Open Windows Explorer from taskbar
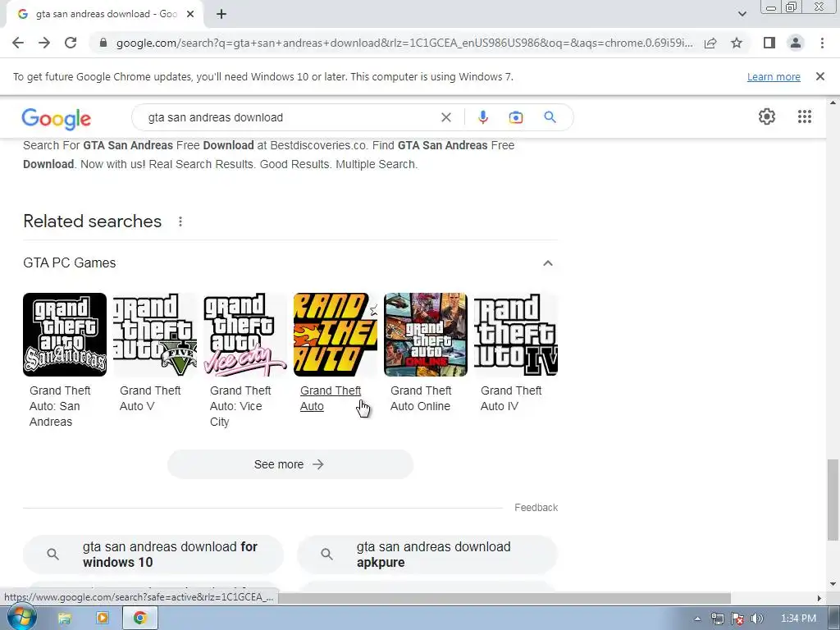The image size is (840, 630). point(64,619)
